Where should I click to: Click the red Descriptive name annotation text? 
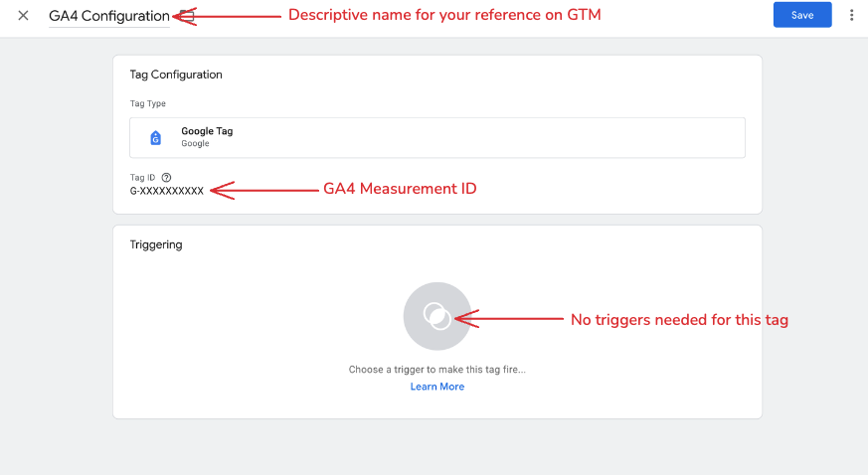coord(444,15)
